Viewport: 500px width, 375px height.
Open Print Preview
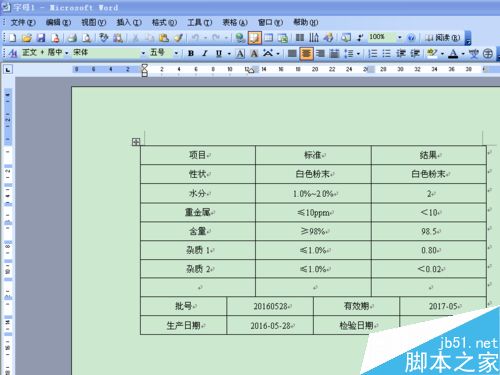click(87, 38)
